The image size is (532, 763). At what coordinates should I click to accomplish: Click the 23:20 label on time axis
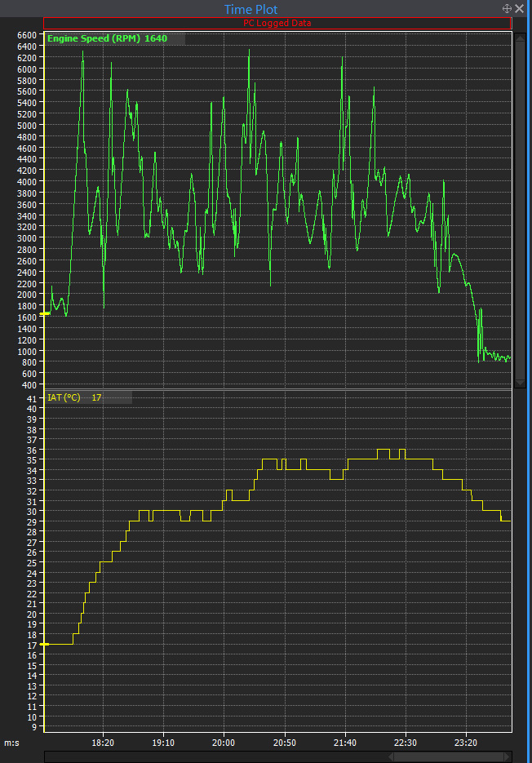tap(465, 743)
